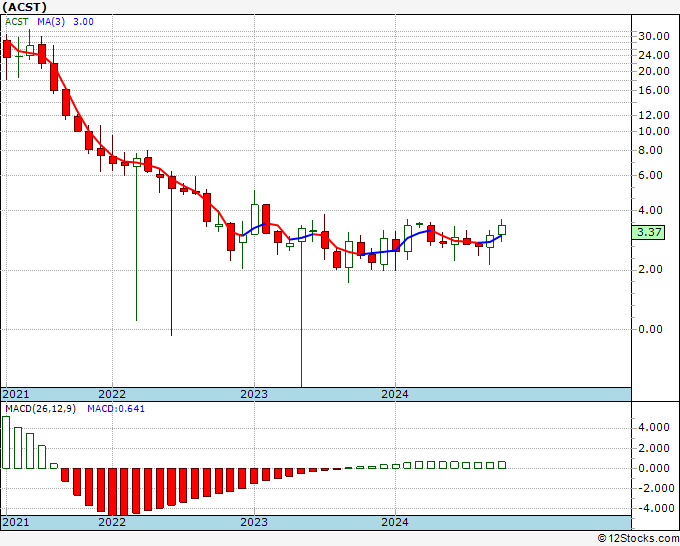Click the 0.00 price axis label
The width and height of the screenshot is (680, 546).
(x=651, y=330)
